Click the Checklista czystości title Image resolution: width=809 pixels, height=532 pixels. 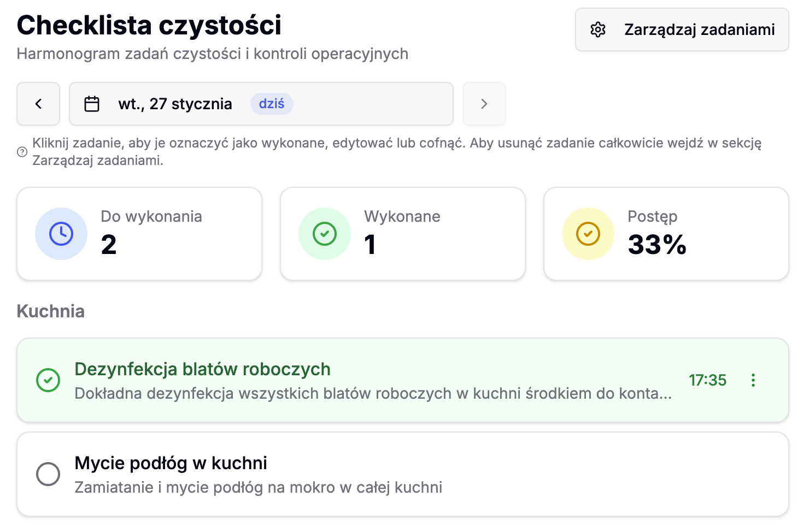(149, 26)
